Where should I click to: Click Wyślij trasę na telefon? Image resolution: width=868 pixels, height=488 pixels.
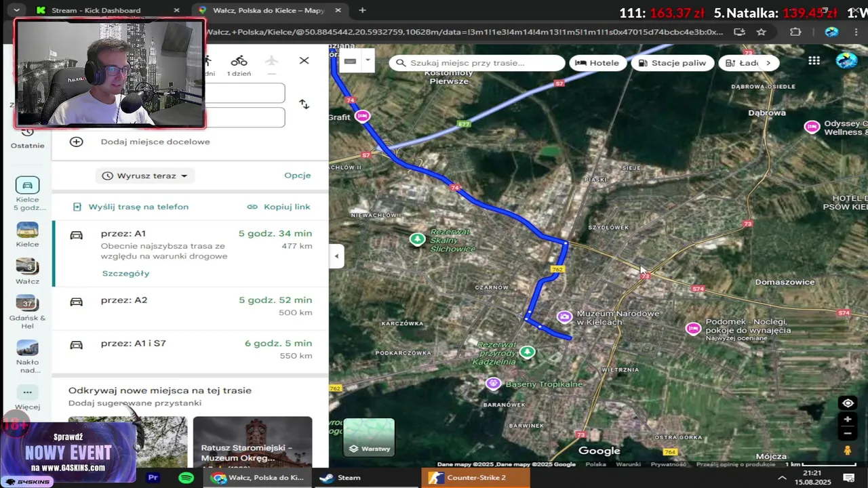click(x=130, y=207)
